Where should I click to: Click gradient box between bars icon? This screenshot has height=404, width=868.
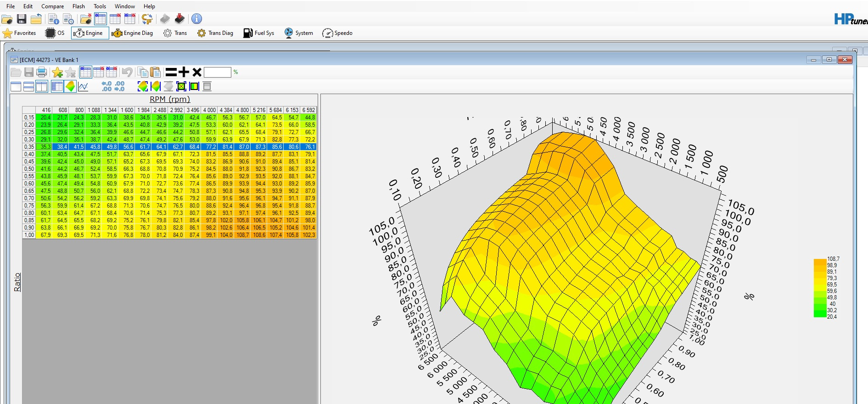tap(194, 86)
